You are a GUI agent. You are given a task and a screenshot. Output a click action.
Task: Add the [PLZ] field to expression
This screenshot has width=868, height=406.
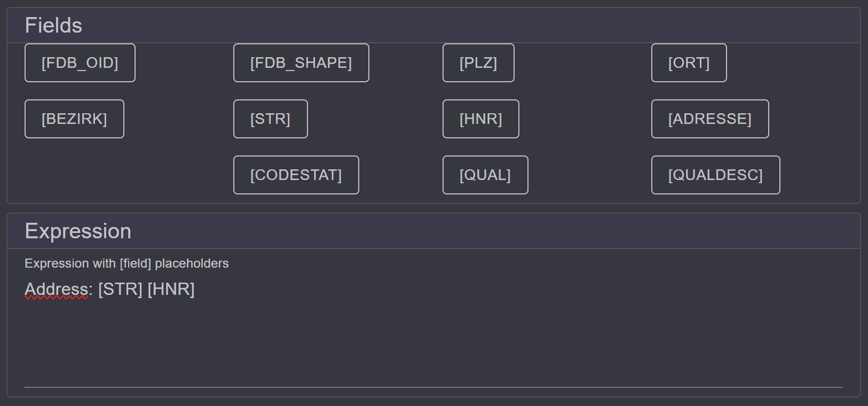click(x=478, y=63)
